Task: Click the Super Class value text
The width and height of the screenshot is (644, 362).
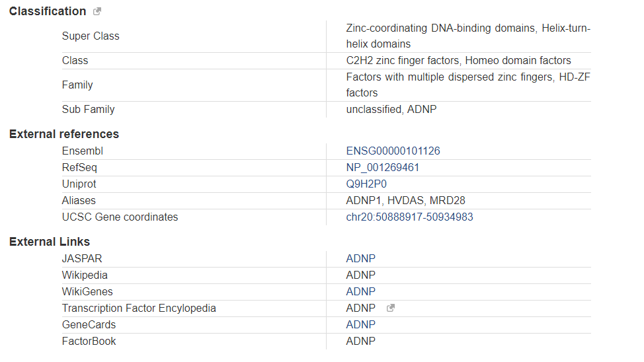Action: click(467, 36)
